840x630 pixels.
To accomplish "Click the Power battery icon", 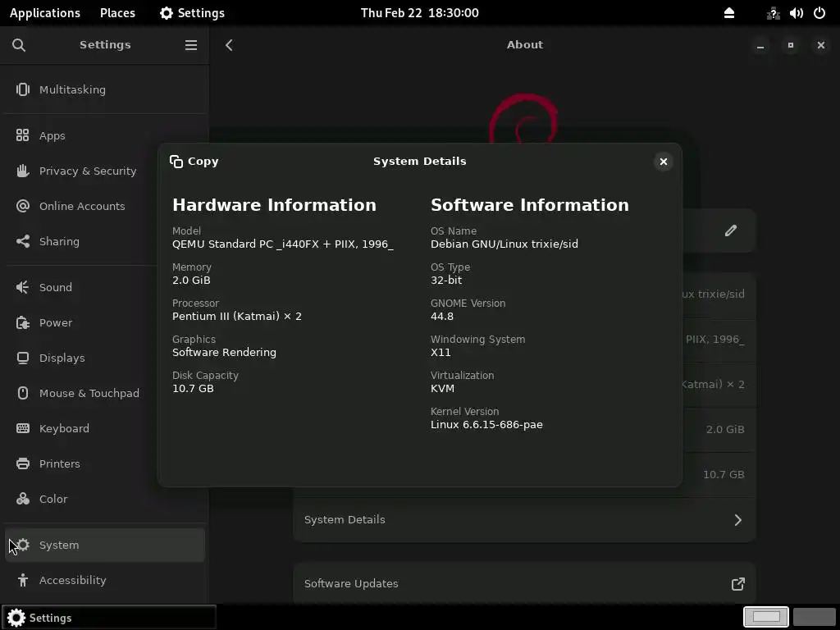I will 22,323.
